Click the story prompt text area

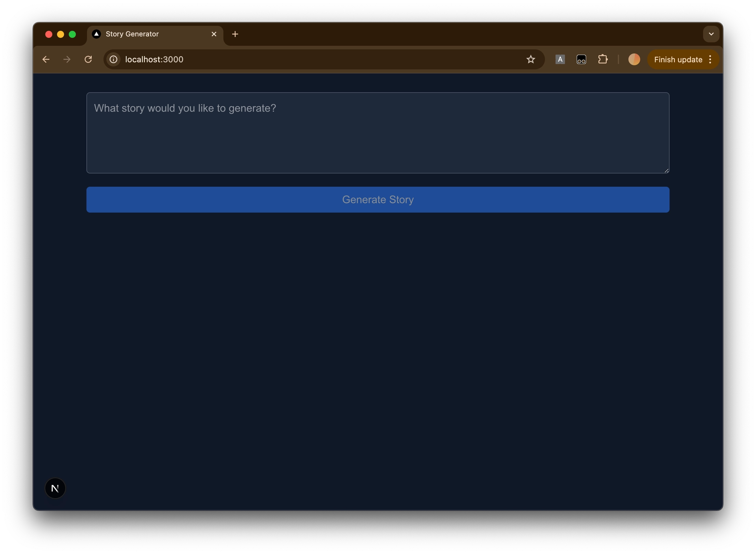click(x=378, y=133)
